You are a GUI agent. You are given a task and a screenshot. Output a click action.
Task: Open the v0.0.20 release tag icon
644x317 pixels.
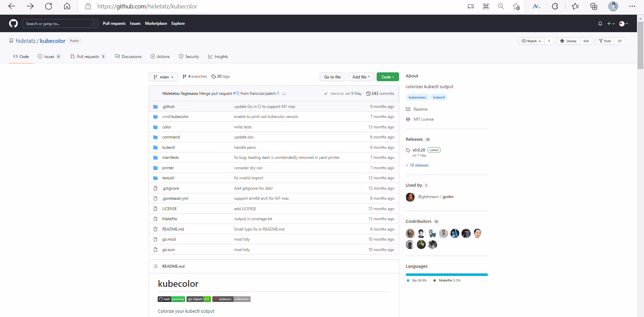(408, 150)
